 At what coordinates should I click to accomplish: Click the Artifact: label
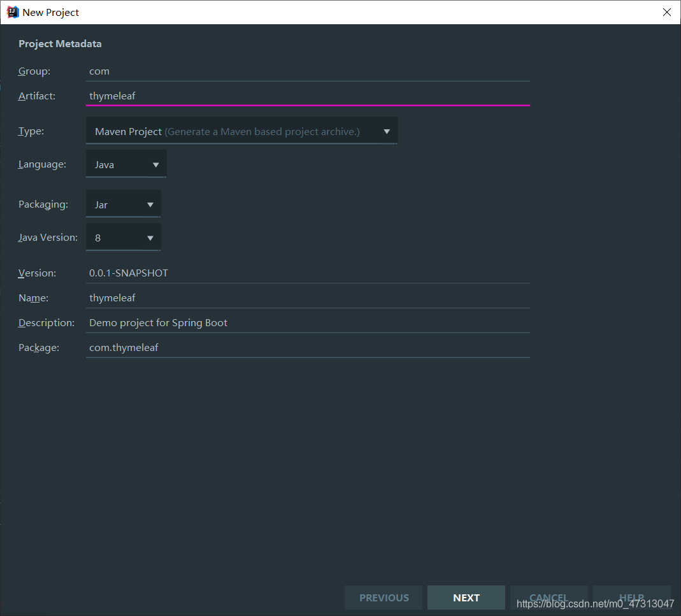(x=37, y=96)
